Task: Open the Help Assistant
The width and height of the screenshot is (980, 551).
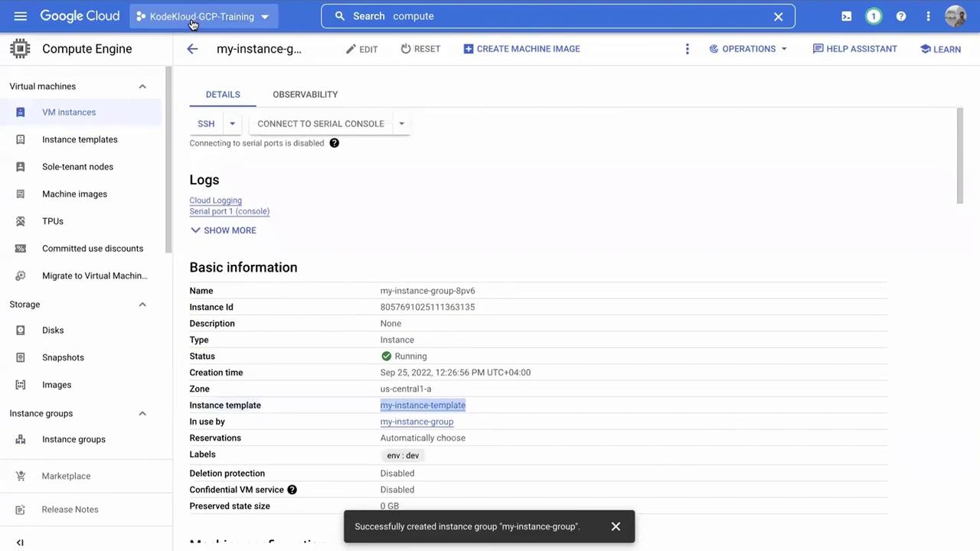Action: pyautogui.click(x=854, y=49)
